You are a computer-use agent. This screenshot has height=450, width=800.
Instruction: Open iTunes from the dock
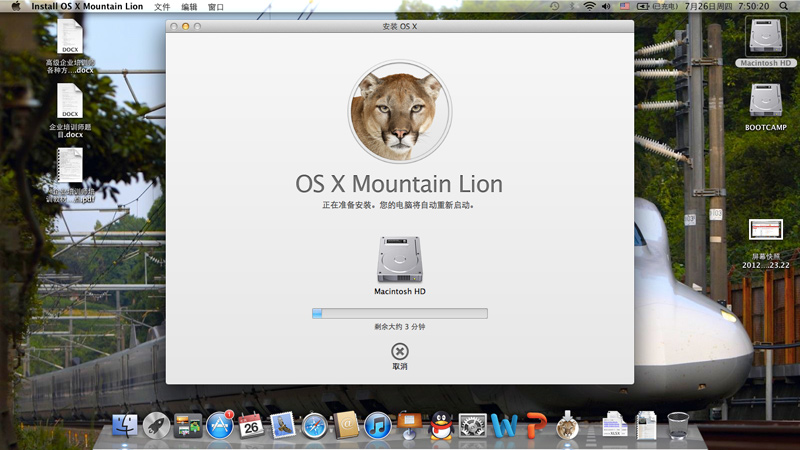(x=377, y=426)
